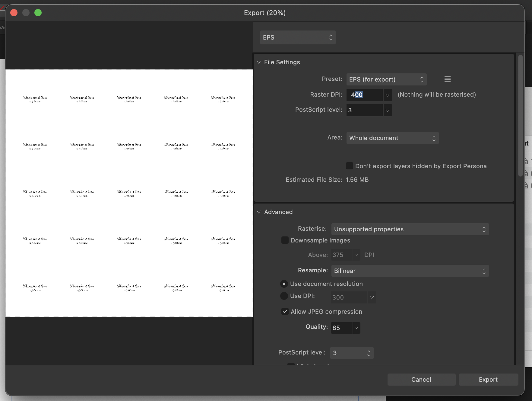
Task: Open the Area Whole document dropdown
Action: tap(392, 138)
